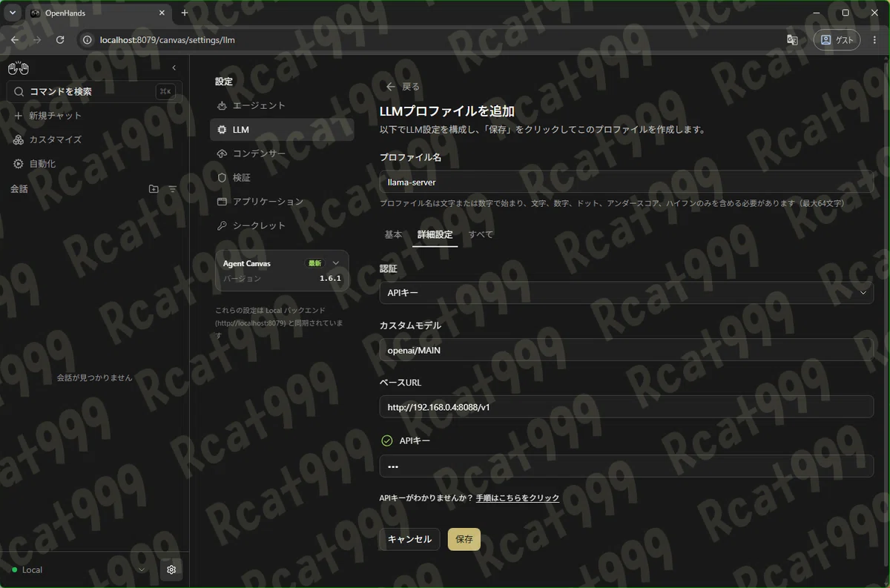Start a 新規チャット
Viewport: 890px width, 588px height.
(48, 116)
